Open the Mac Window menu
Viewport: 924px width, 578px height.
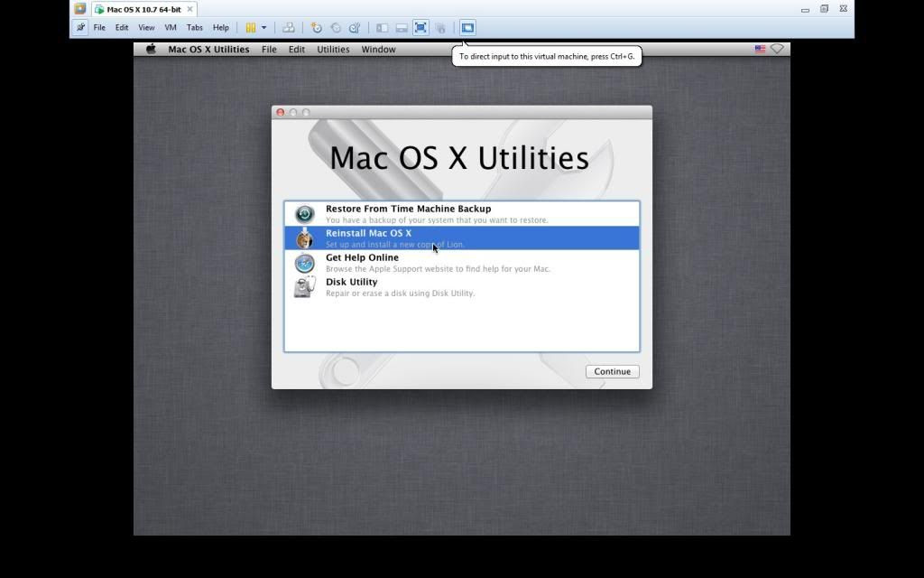click(378, 50)
